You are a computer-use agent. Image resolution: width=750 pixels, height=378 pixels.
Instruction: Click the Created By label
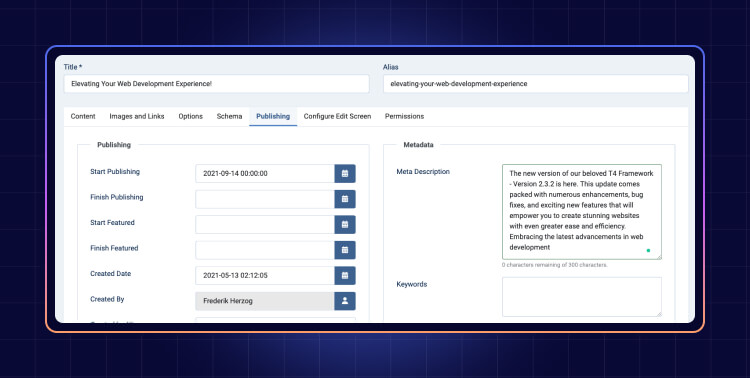[107, 299]
